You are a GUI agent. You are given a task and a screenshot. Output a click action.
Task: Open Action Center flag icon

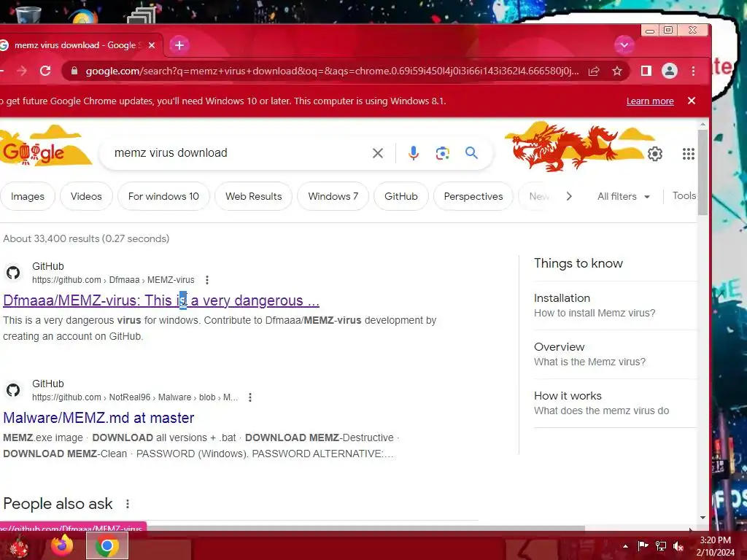click(x=643, y=545)
